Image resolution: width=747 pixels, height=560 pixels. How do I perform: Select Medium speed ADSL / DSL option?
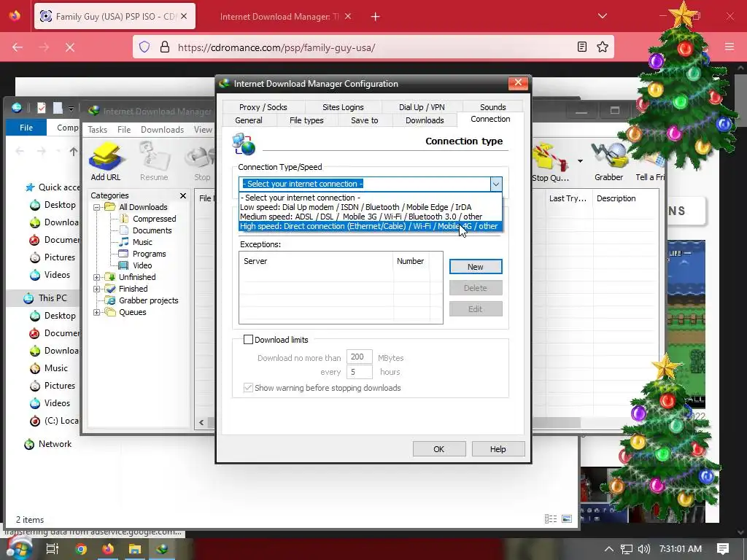(370, 217)
